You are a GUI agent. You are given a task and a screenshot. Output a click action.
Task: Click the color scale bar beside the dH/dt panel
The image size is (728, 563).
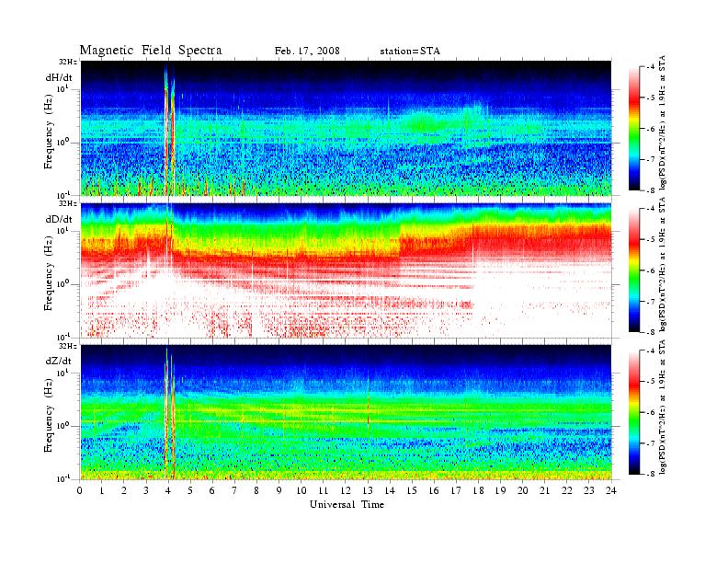(x=634, y=129)
